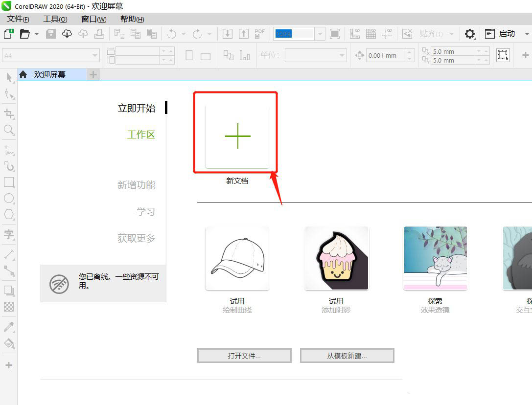The image size is (532, 405).
Task: Click the Save floppy disk icon
Action: click(51, 34)
